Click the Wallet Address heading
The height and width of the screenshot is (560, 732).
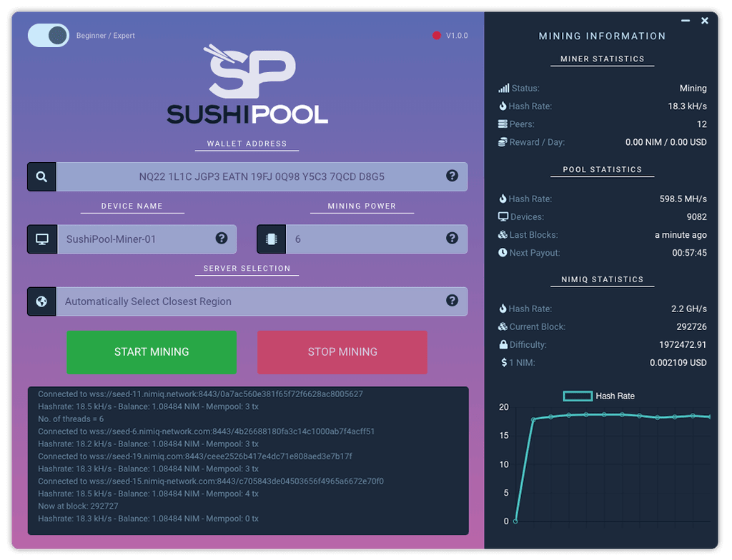(247, 144)
